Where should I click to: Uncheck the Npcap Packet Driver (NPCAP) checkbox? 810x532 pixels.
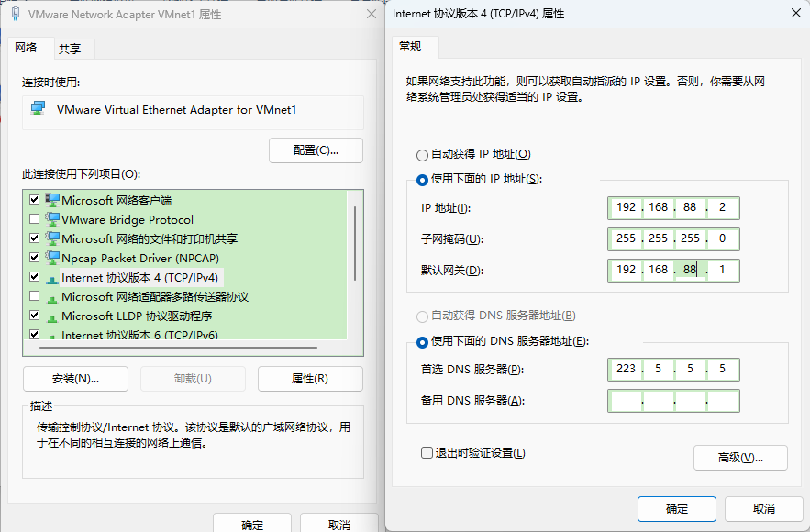coord(35,257)
